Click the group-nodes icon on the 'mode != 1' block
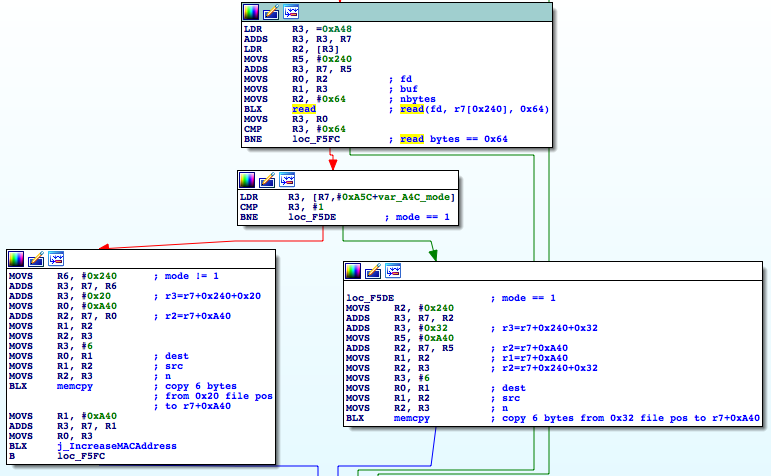Image resolution: width=771 pixels, height=476 pixels. pos(57,259)
